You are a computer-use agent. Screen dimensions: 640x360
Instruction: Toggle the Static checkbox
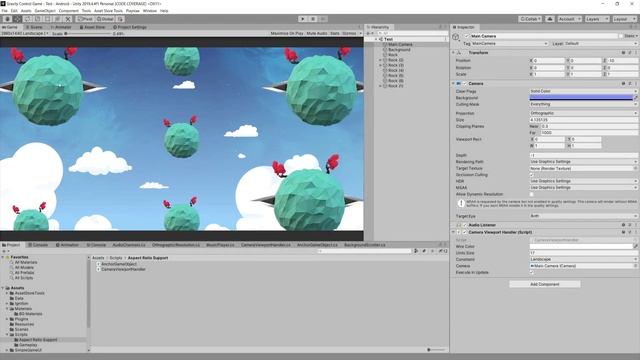[x=621, y=36]
